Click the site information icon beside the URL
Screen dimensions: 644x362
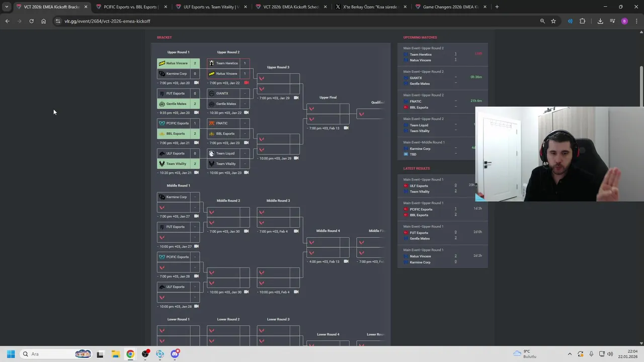pyautogui.click(x=58, y=21)
